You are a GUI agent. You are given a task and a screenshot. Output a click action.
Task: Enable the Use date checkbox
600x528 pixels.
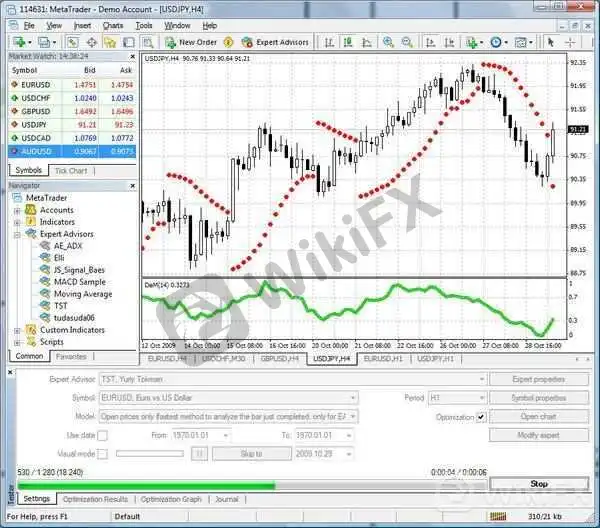point(102,435)
